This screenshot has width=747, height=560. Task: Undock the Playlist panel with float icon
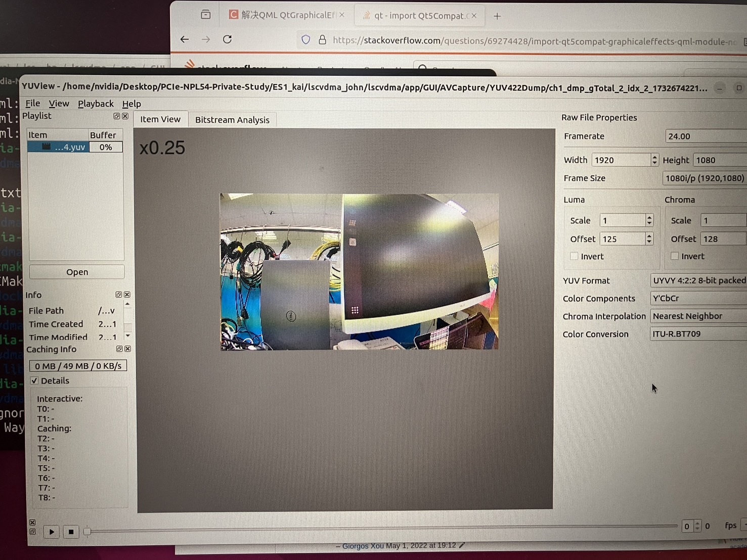[x=117, y=116]
